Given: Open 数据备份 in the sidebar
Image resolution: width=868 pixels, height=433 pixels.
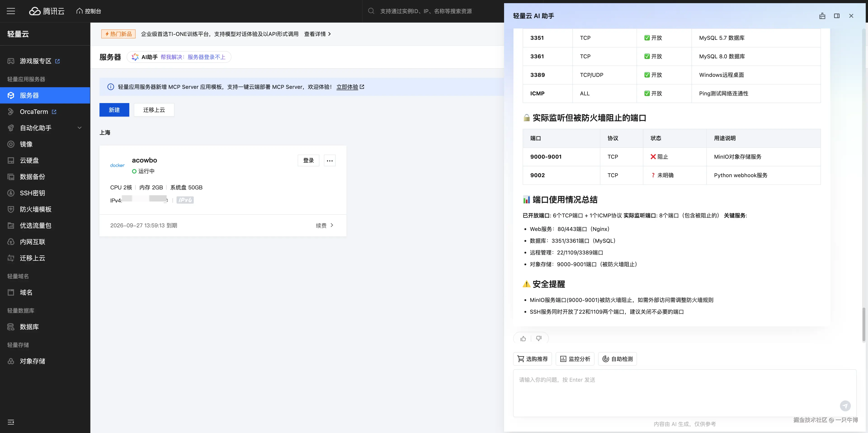Looking at the screenshot, I should click(x=32, y=176).
